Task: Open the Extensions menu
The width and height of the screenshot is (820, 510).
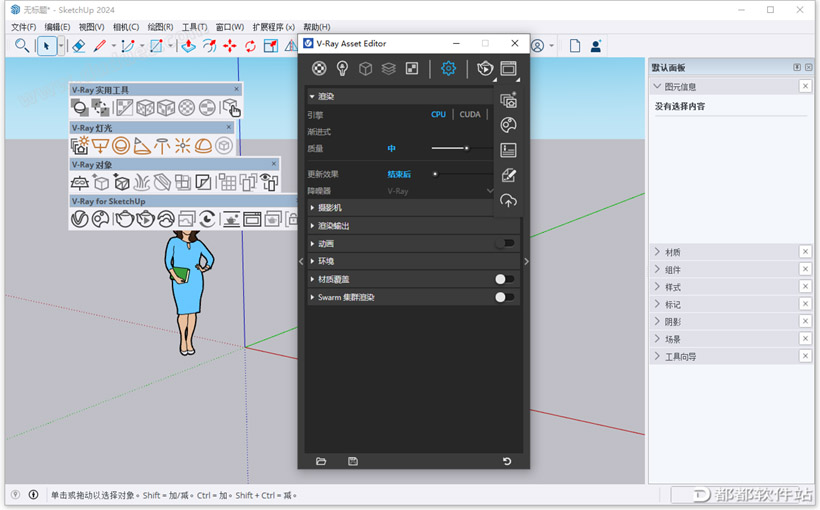Action: tap(274, 27)
